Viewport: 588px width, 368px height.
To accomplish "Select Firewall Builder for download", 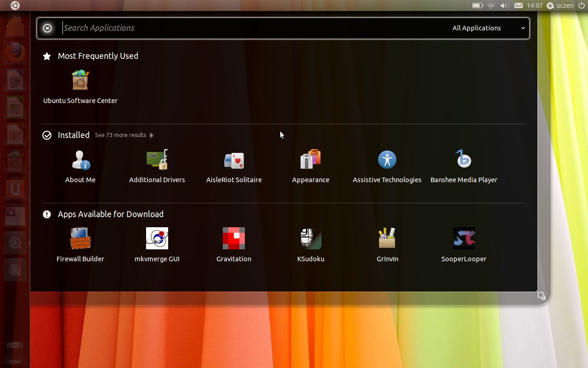I will pos(80,245).
